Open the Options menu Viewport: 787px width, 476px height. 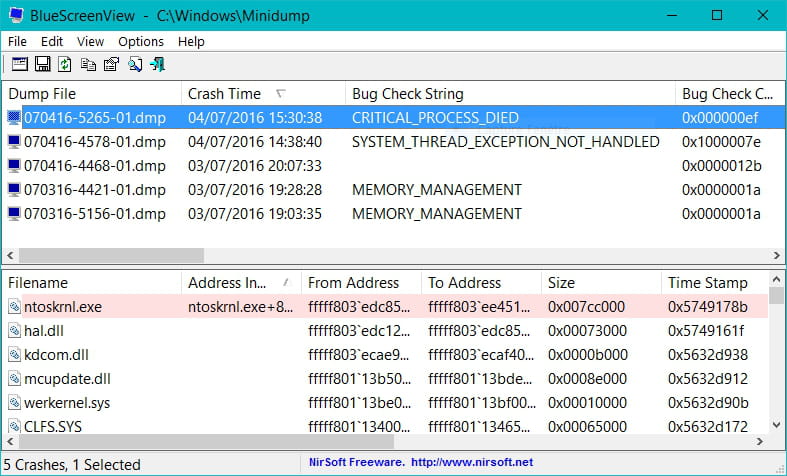point(140,41)
